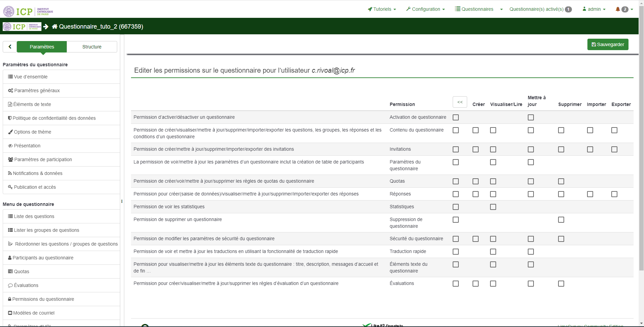Expand the Tutoriels dropdown

[x=382, y=9]
